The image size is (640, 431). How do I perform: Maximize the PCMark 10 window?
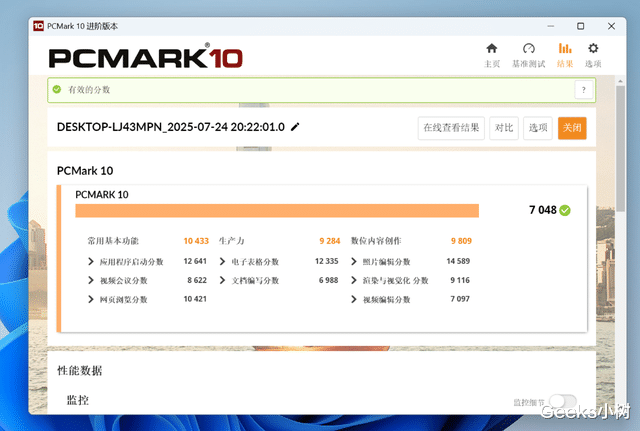580,26
